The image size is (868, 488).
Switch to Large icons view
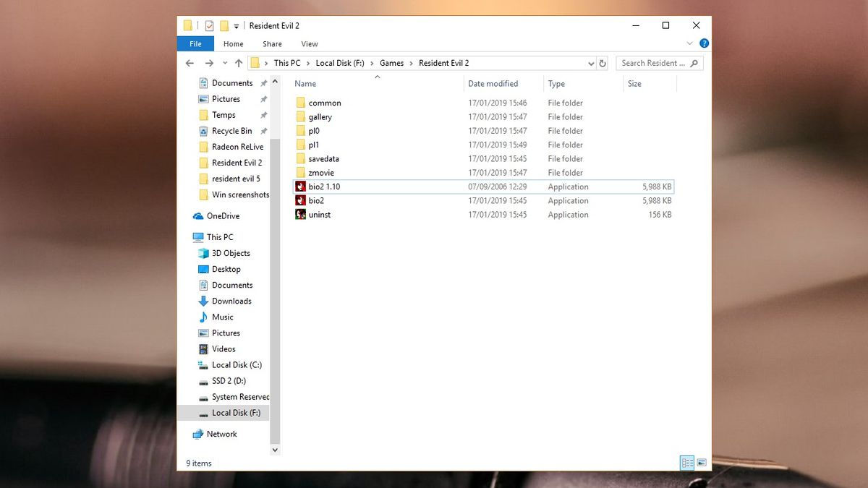pos(701,463)
